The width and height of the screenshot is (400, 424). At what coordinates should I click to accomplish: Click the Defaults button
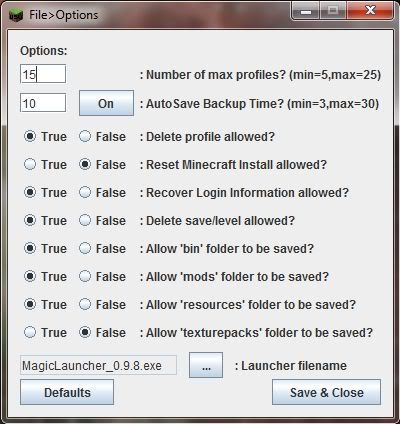pos(67,392)
